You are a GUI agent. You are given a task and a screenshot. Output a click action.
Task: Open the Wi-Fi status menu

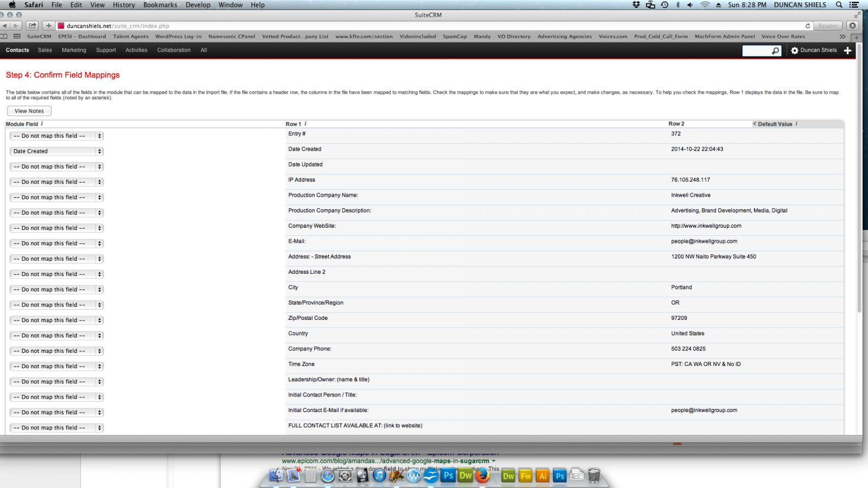[705, 5]
